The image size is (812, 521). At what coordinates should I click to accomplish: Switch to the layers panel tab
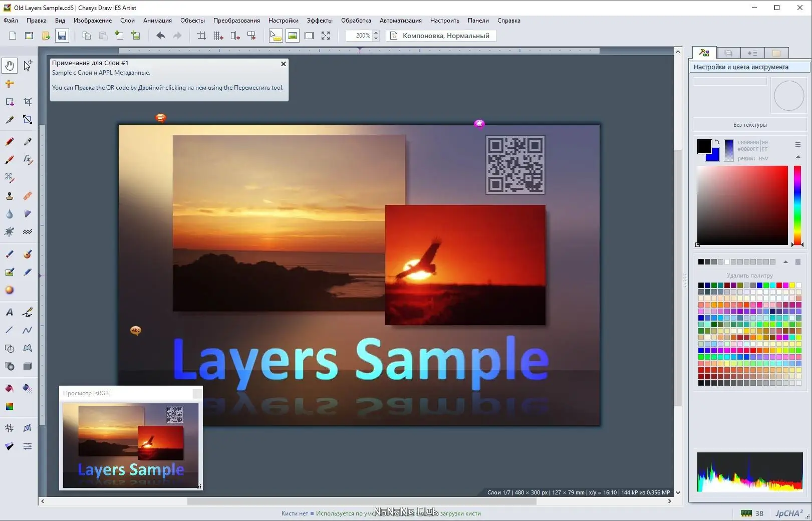click(x=728, y=53)
